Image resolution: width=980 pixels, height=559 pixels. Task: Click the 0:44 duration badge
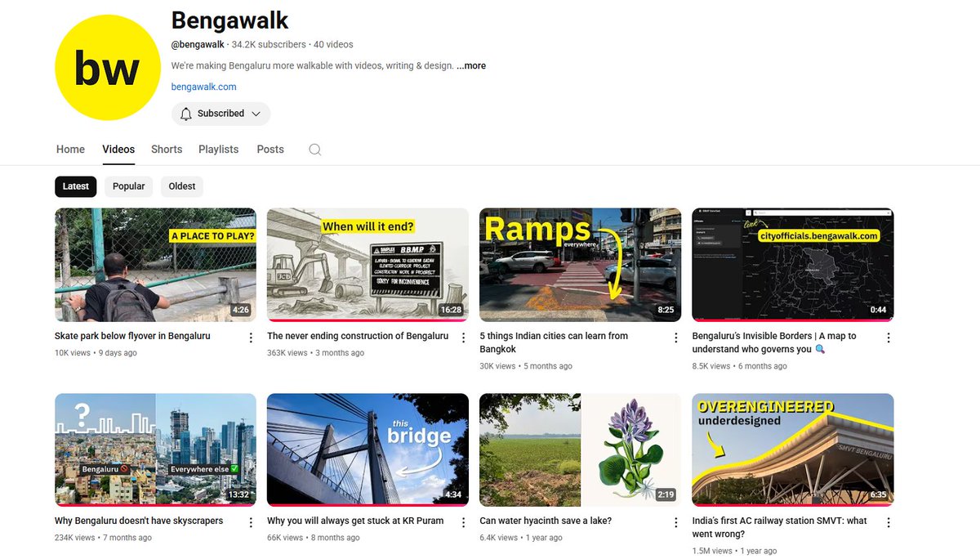(878, 311)
